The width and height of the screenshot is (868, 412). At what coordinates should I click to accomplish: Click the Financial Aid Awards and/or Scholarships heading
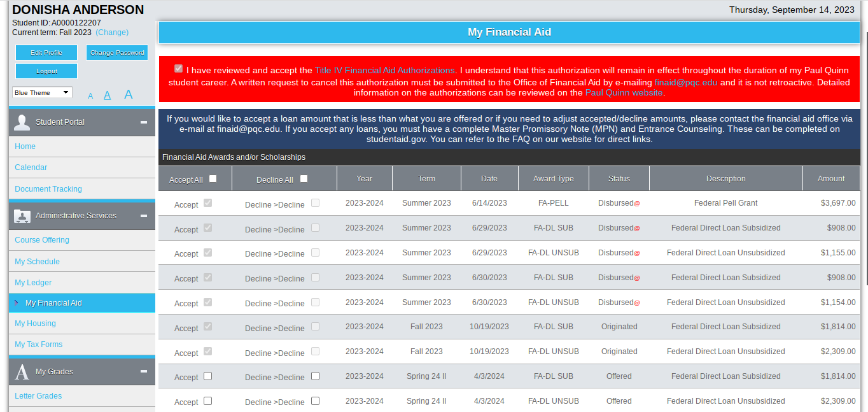234,157
